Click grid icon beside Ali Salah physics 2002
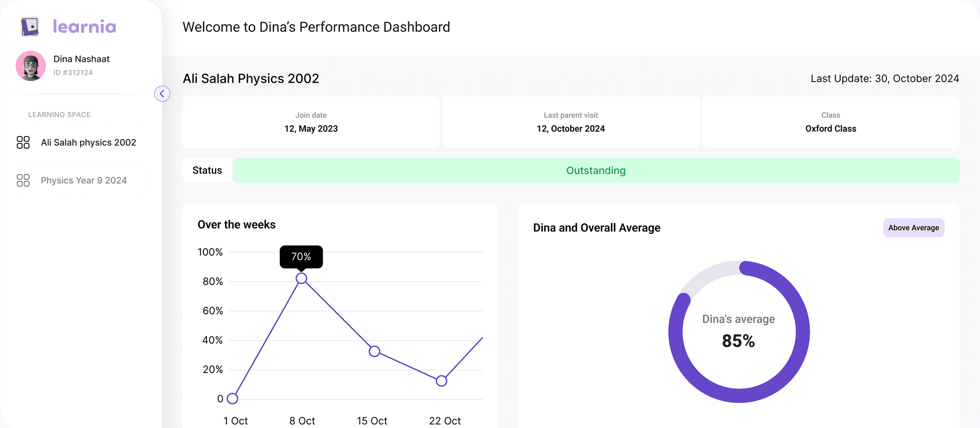The width and height of the screenshot is (980, 428). [x=23, y=142]
